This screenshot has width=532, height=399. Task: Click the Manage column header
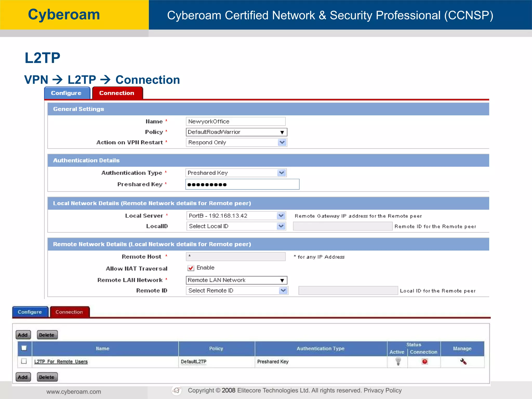pyautogui.click(x=462, y=348)
